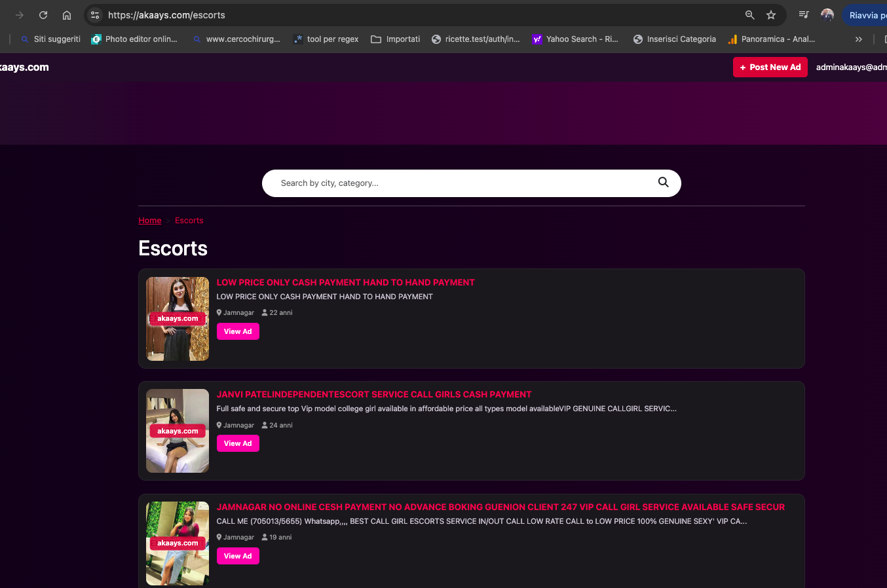Click the zoom magnifier icon in address bar

pos(749,15)
